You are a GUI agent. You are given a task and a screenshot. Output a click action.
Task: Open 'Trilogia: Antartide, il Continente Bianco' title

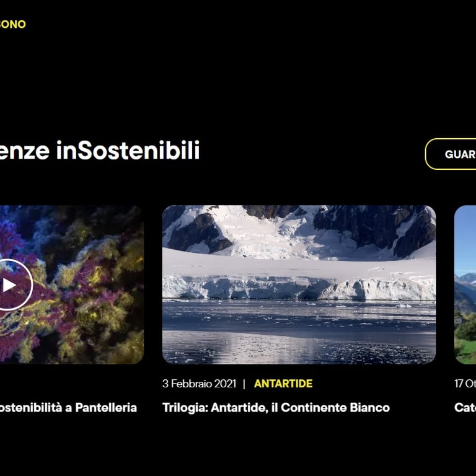[276, 408]
